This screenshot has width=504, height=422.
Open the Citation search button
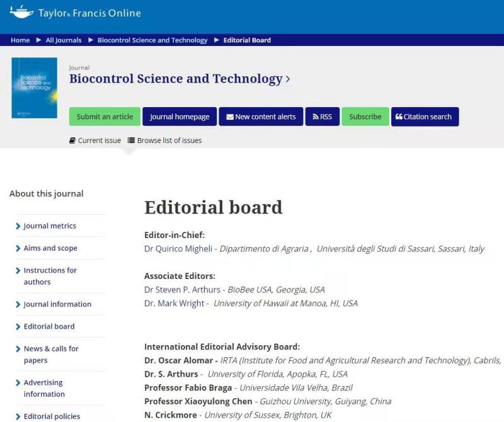(425, 117)
